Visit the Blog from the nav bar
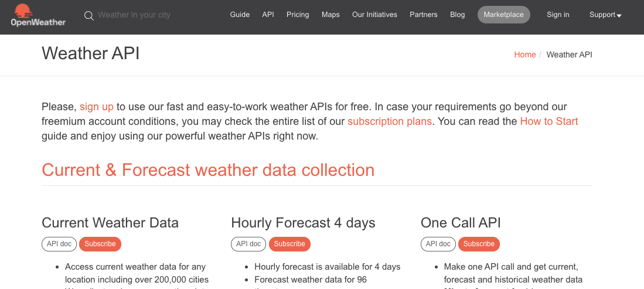 [x=458, y=15]
